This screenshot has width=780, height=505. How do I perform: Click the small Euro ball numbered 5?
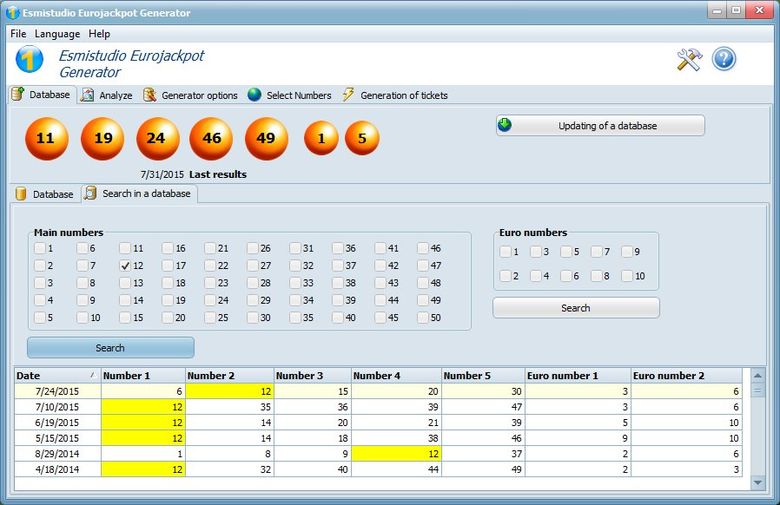(362, 138)
